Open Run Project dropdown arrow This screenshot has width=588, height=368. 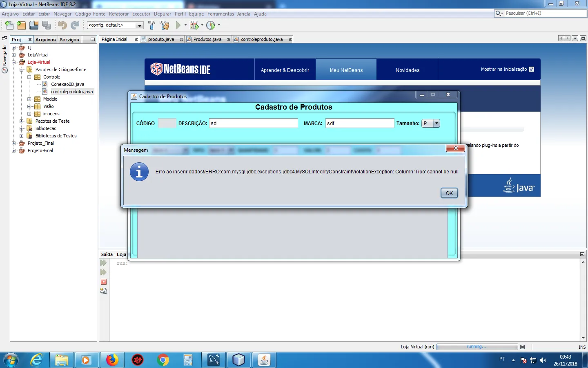[x=185, y=25]
